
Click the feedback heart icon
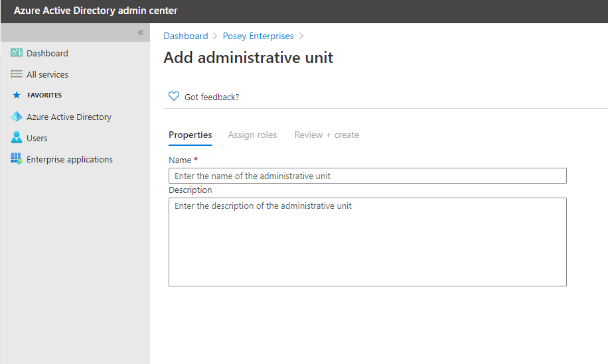(174, 96)
